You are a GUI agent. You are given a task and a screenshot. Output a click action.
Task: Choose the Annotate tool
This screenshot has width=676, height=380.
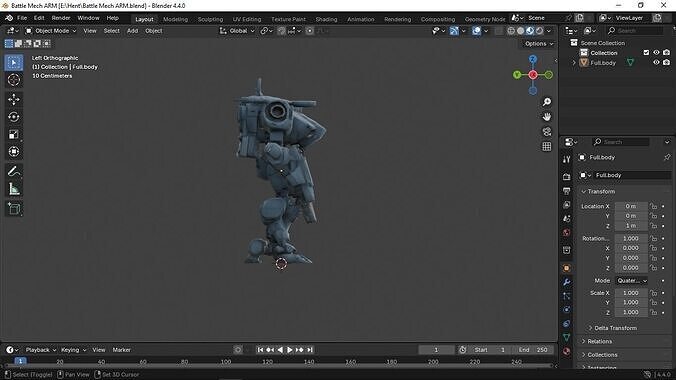pos(14,171)
